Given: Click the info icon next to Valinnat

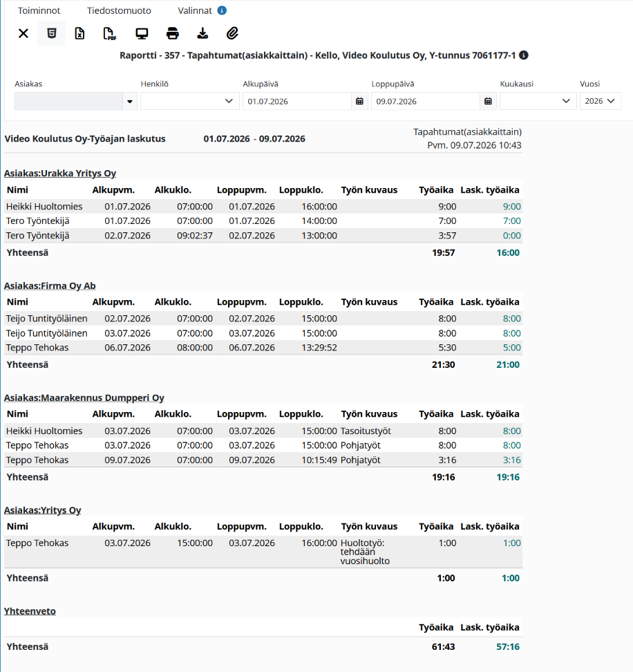Looking at the screenshot, I should 222,10.
